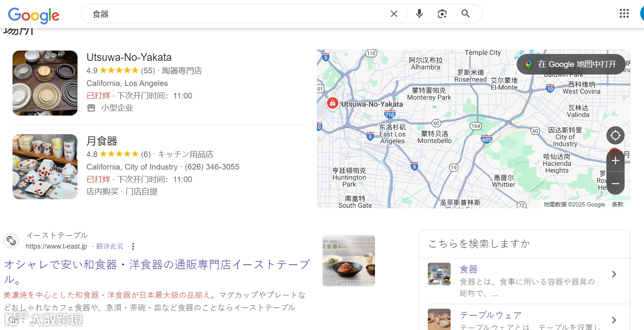Open the 食器 related search suggestion

[x=468, y=270]
